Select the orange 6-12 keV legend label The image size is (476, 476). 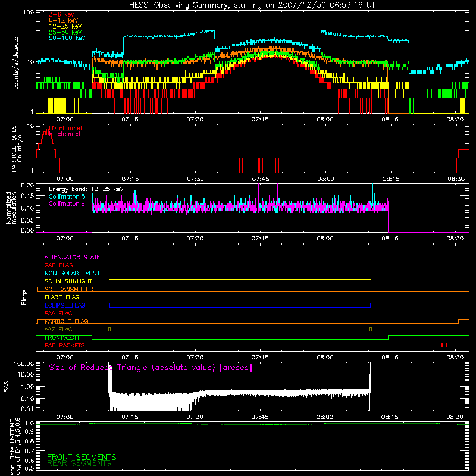64,20
